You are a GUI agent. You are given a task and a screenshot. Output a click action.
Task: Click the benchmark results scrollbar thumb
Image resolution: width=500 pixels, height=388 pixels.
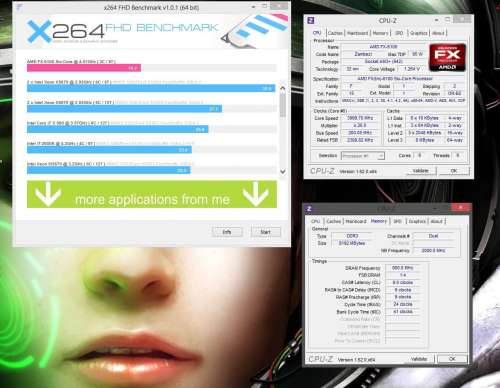pyautogui.click(x=283, y=105)
